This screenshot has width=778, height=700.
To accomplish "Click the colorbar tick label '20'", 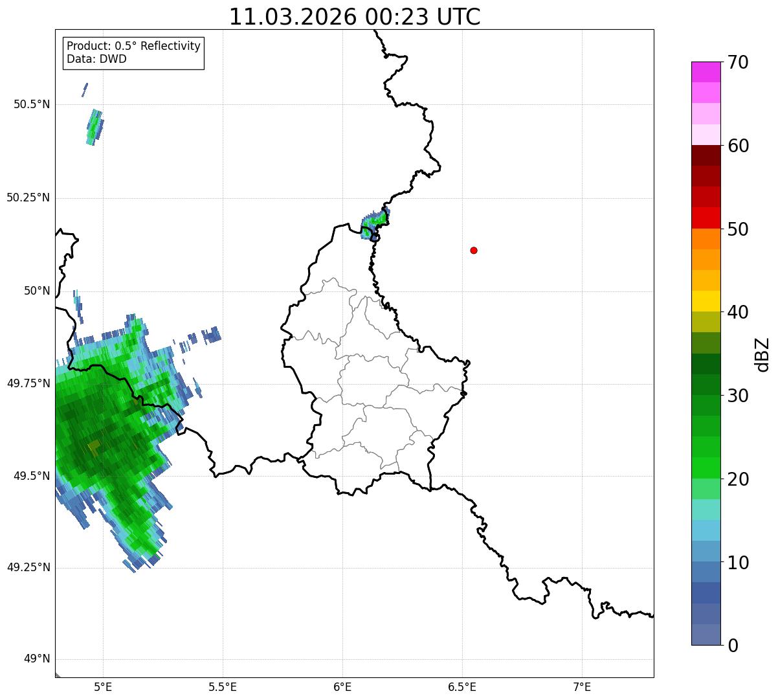I will (x=737, y=479).
